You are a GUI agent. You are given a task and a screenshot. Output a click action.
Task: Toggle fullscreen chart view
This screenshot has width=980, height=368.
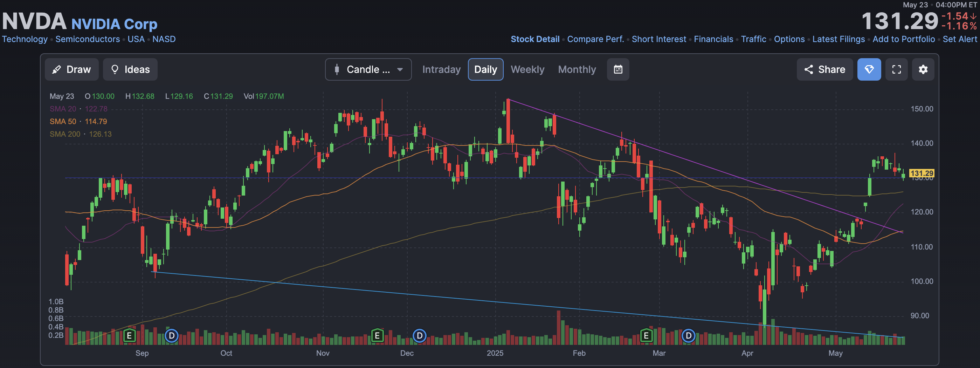click(896, 69)
